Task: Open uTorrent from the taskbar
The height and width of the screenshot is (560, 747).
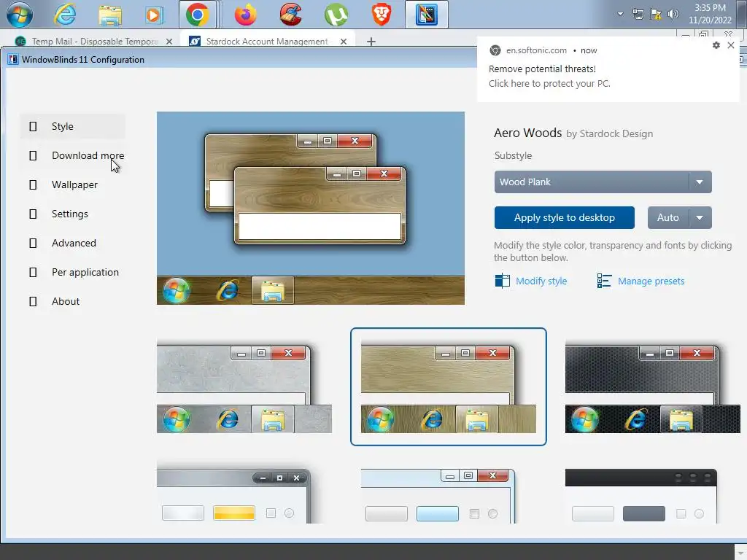Action: [336, 15]
